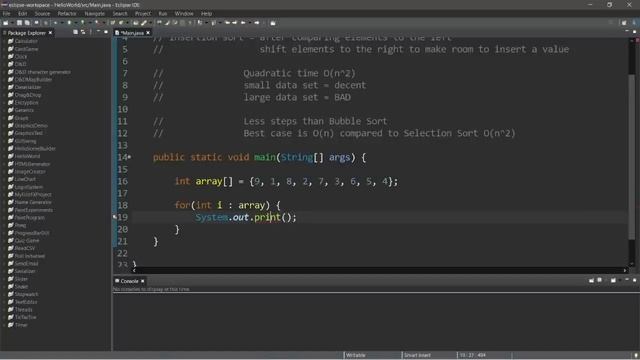Open the Open Perspective icon at top right
640x360 pixels.
(x=624, y=23)
